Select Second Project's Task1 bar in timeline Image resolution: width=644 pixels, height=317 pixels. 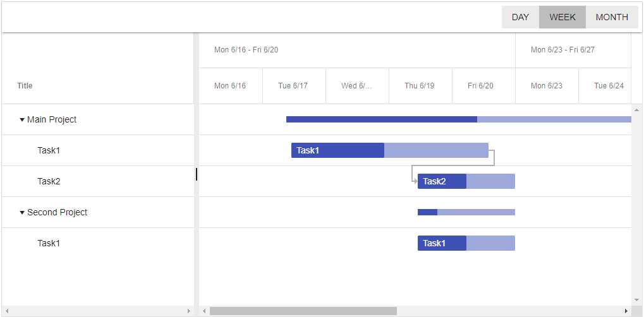point(466,243)
